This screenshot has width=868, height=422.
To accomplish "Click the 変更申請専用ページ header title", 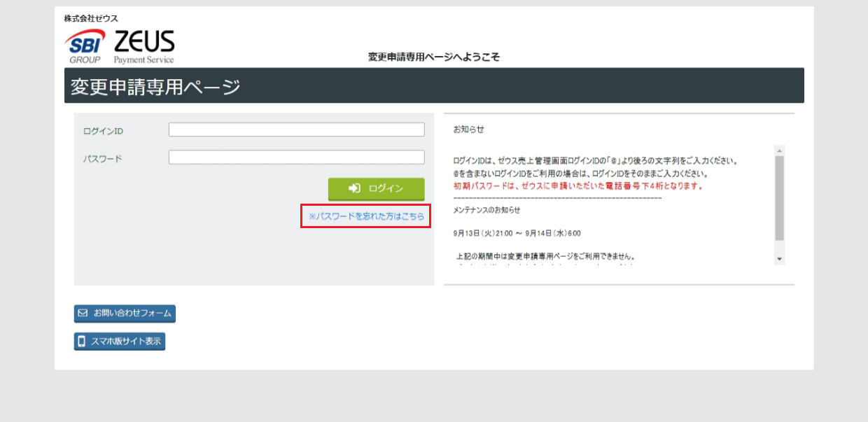I will tap(155, 87).
